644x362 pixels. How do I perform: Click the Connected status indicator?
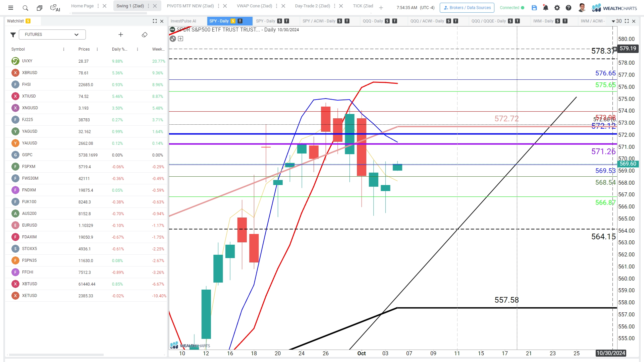click(512, 8)
